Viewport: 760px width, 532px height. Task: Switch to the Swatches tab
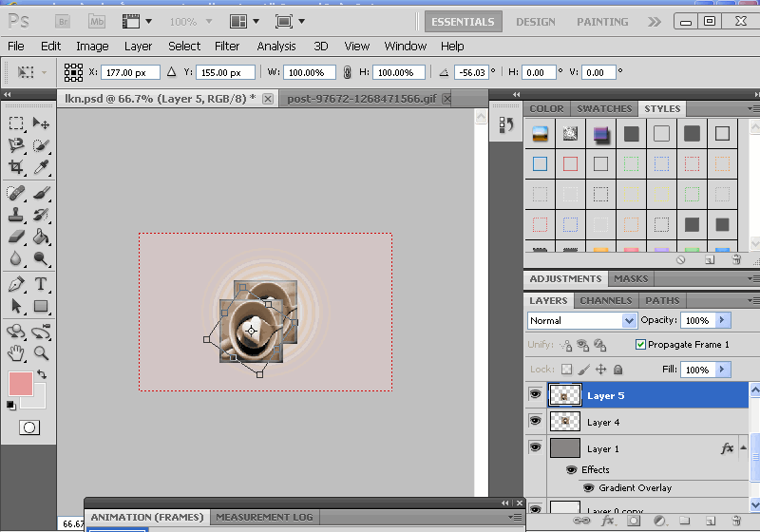click(x=604, y=108)
